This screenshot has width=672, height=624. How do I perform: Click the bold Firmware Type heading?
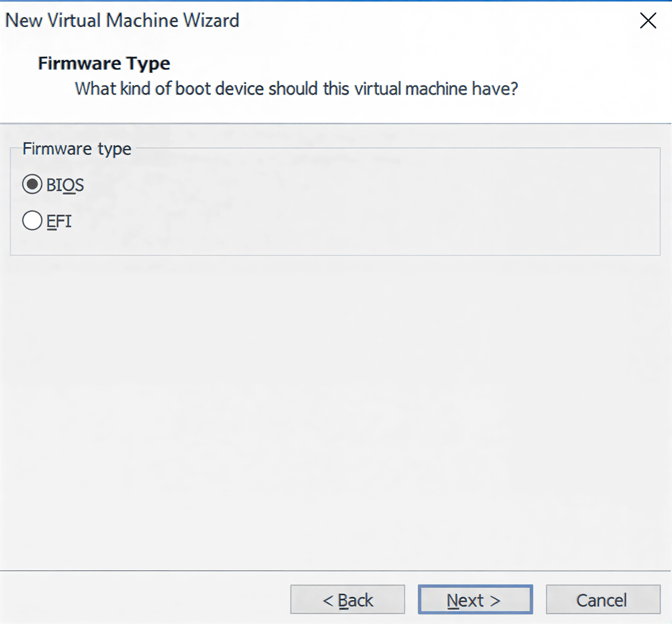click(104, 64)
